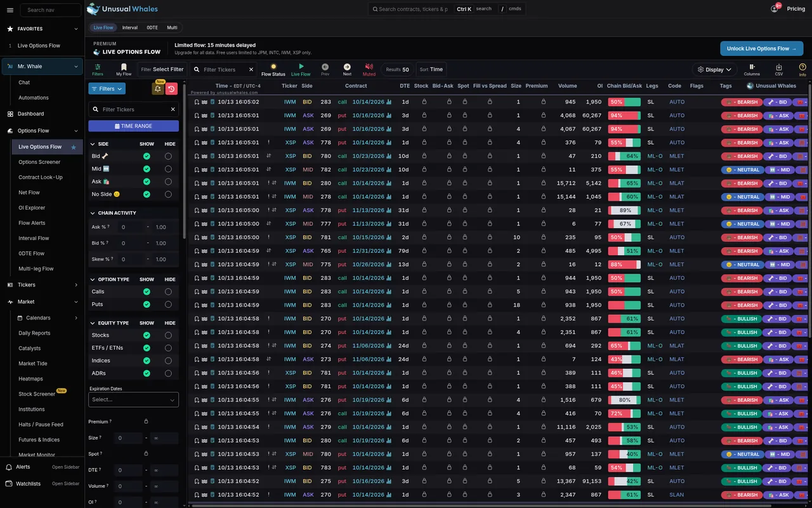Clear the toolbar Filter Tickers field
812x508 pixels.
[251, 70]
